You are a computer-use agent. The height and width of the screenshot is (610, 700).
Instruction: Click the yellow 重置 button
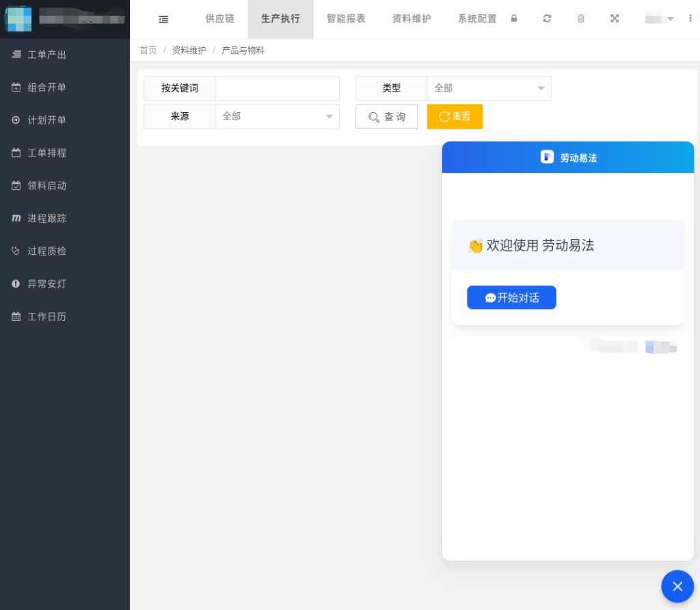[x=455, y=117]
